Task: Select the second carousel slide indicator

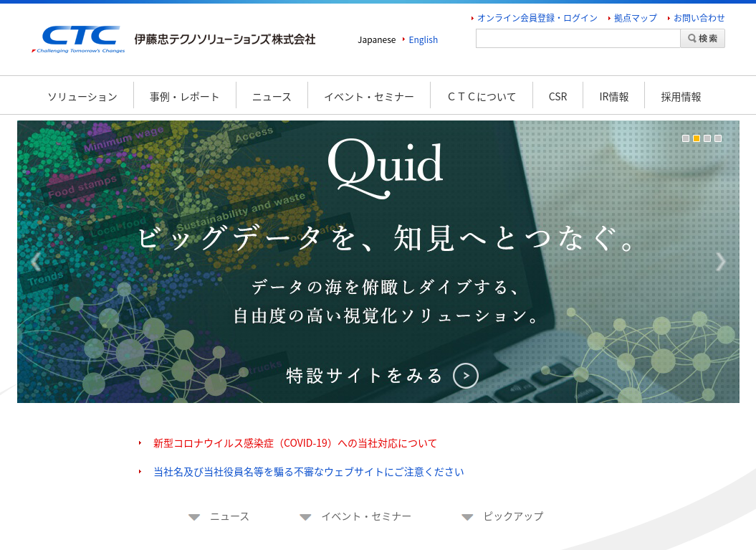Action: coord(697,138)
